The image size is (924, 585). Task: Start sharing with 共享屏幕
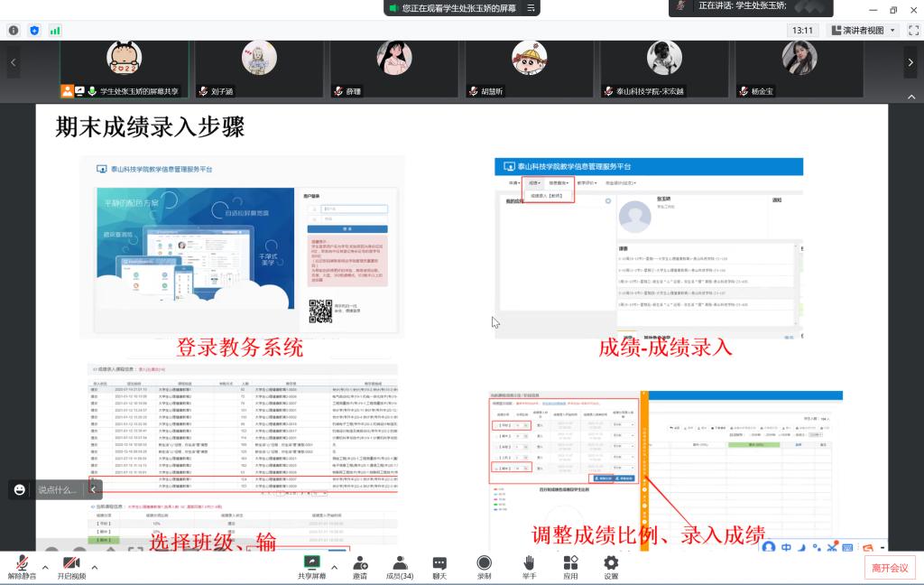tap(311, 567)
